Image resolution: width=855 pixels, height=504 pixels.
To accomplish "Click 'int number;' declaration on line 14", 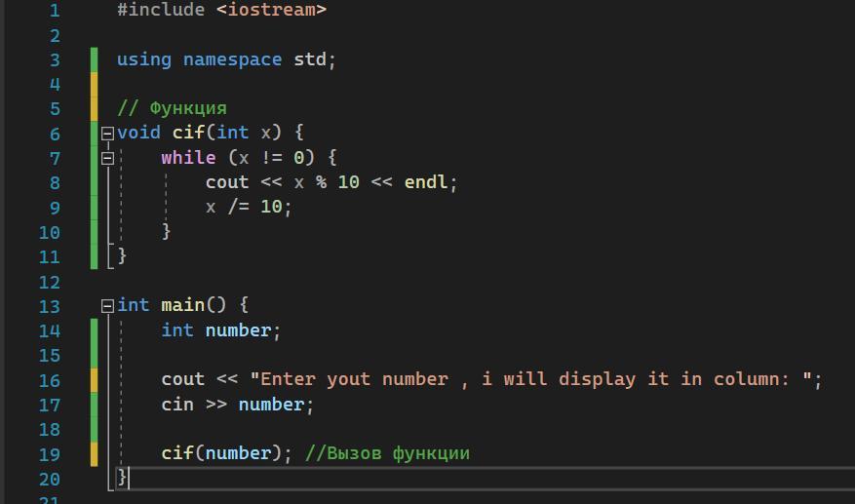I will [x=221, y=330].
